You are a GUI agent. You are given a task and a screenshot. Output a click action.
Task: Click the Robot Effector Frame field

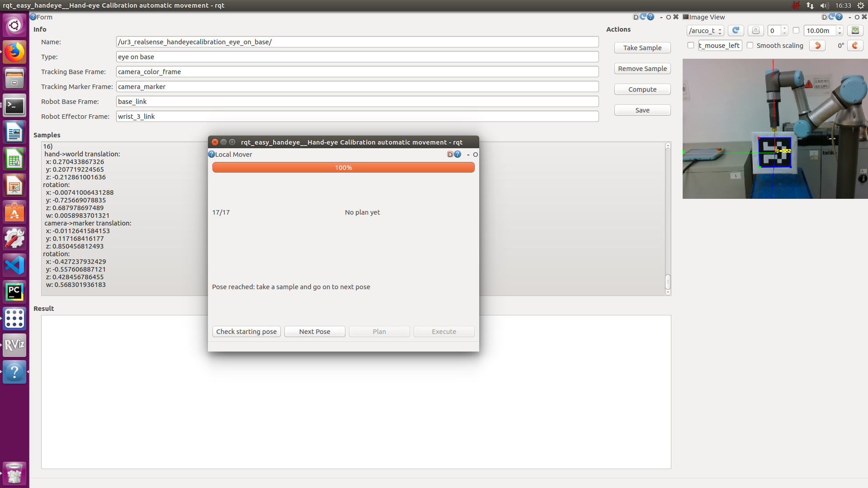tap(357, 117)
